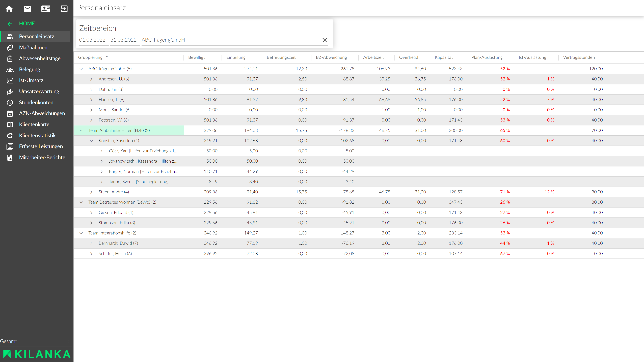Click the Abwesenheitstage icon
Image resolution: width=644 pixels, height=362 pixels.
pos(10,58)
